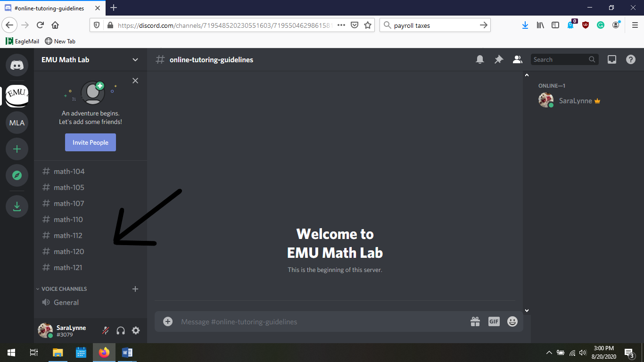Open File Explorer from taskbar
644x362 pixels.
pos(58,353)
